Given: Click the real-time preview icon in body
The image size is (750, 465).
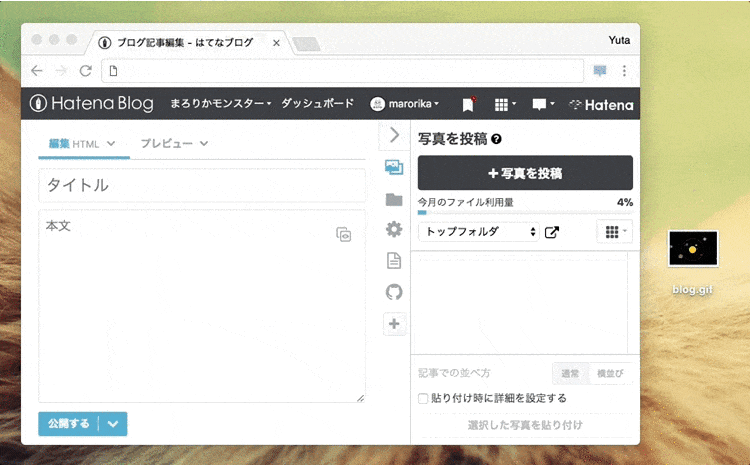Looking at the screenshot, I should point(343,234).
